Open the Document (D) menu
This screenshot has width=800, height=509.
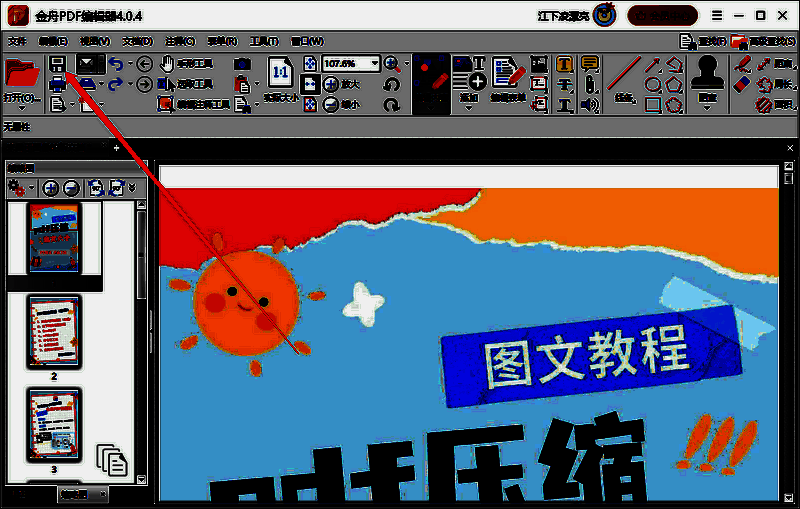[x=137, y=41]
